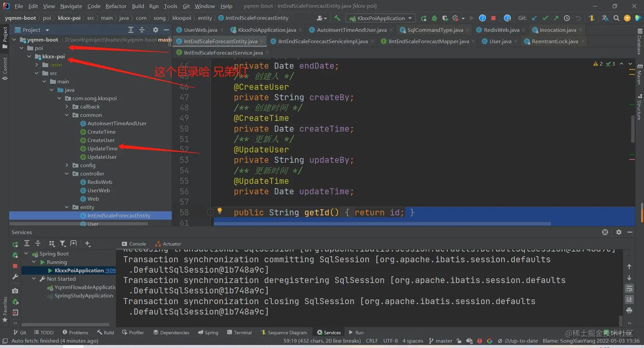Run with Coverage from the toolbar
The image size is (644, 348).
[445, 18]
